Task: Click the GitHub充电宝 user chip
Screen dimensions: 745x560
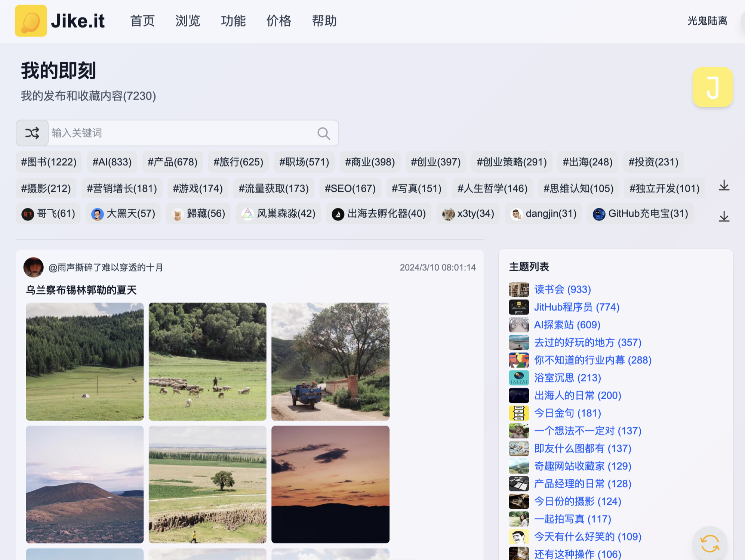Action: (x=640, y=214)
